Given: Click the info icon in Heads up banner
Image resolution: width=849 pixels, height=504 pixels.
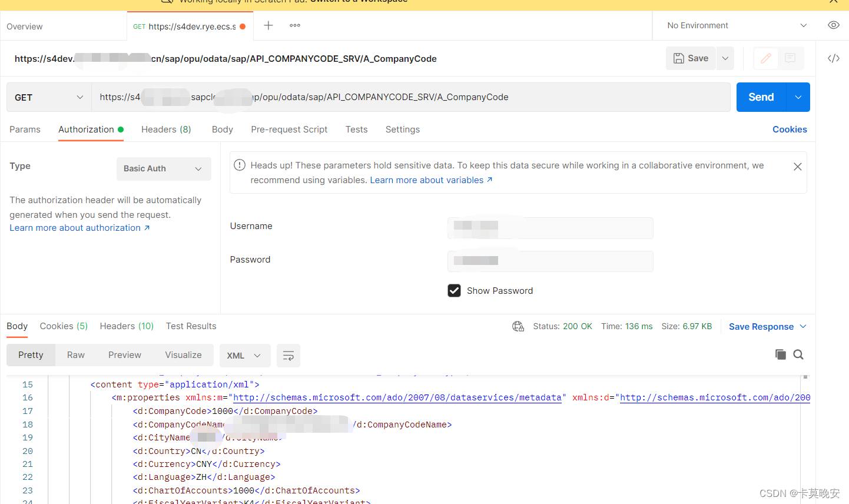Looking at the screenshot, I should [240, 165].
